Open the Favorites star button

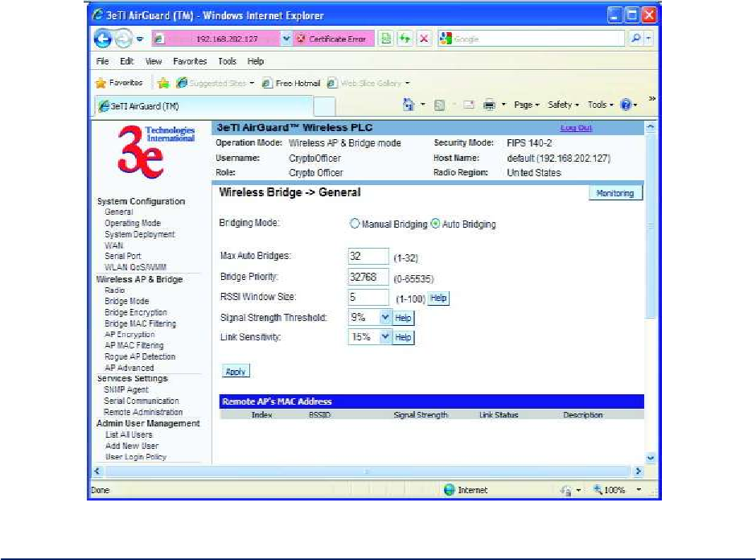[x=119, y=83]
